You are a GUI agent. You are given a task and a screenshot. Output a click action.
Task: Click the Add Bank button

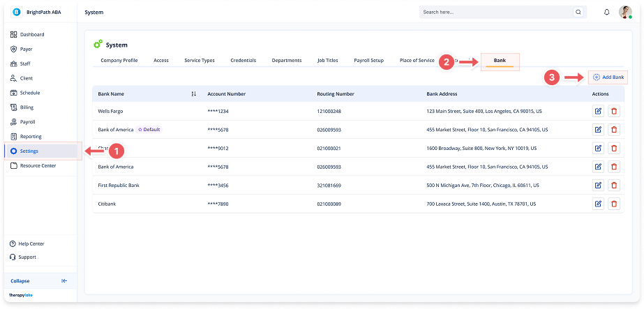[607, 77]
